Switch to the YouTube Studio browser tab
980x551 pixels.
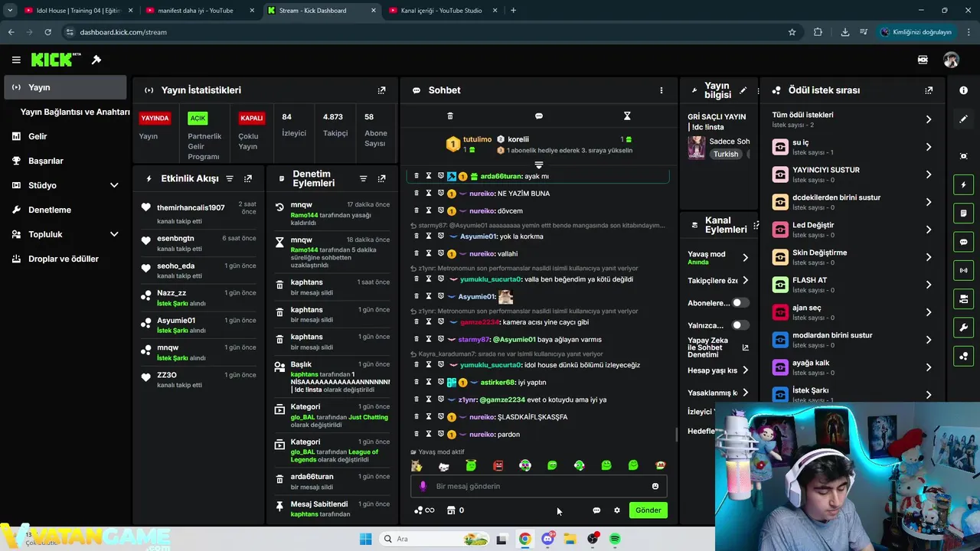pos(444,11)
